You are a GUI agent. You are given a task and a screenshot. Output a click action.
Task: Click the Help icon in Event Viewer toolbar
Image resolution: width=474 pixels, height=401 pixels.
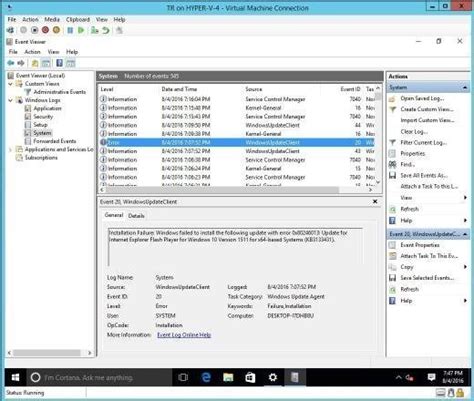[x=59, y=63]
